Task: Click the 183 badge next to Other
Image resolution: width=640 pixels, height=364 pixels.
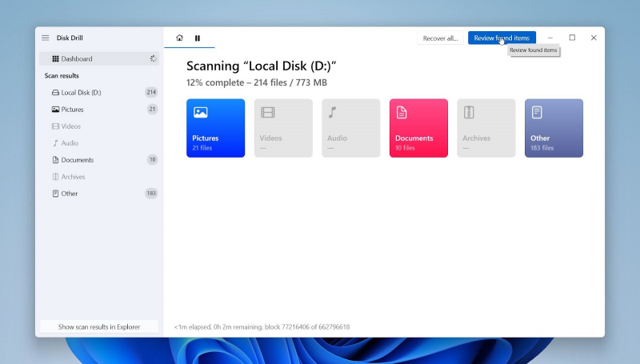Action: [151, 193]
